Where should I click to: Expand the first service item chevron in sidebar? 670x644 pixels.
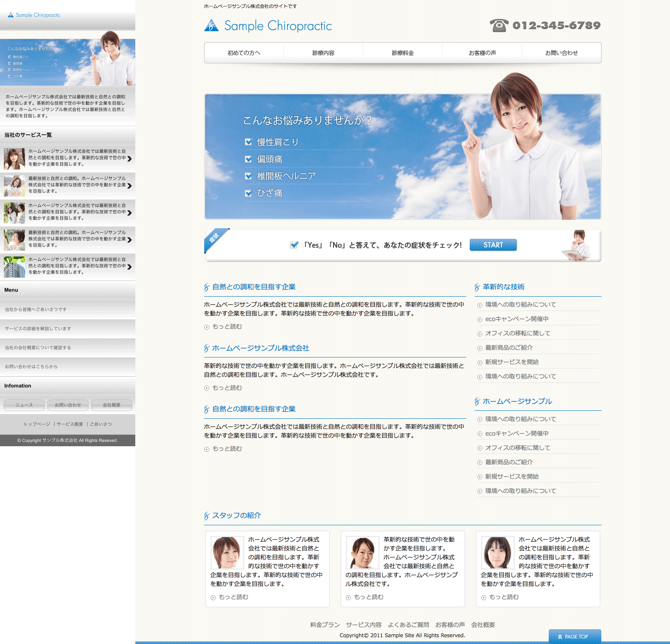[x=129, y=158]
